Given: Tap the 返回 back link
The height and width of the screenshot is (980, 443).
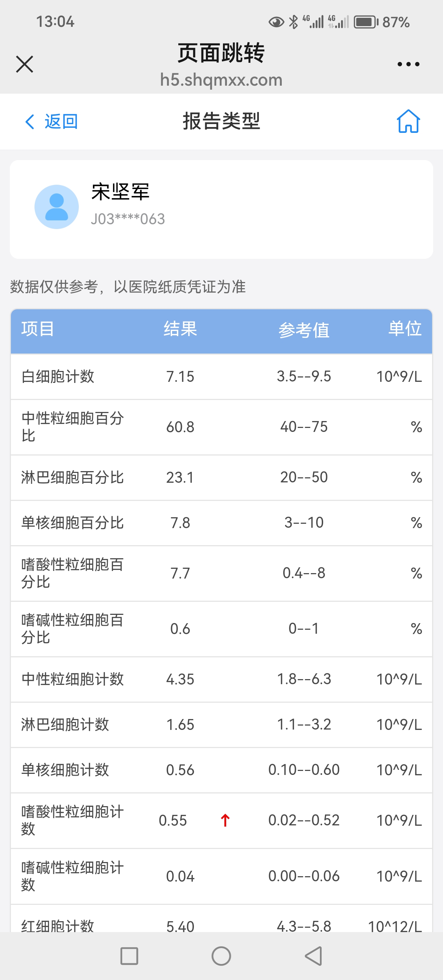Looking at the screenshot, I should coord(61,122).
